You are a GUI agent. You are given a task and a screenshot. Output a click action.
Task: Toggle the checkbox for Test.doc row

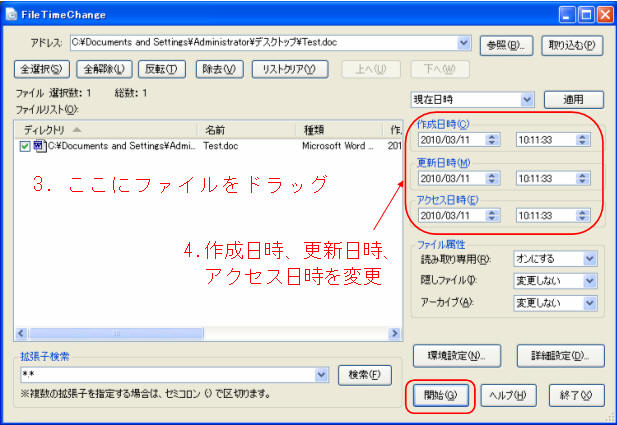25,146
